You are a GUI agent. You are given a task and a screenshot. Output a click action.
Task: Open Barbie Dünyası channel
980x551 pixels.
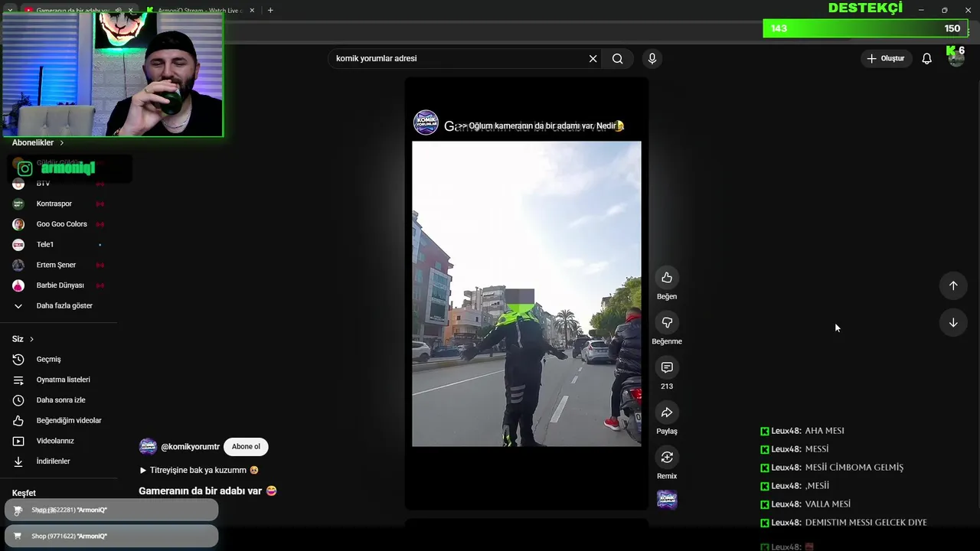point(60,285)
